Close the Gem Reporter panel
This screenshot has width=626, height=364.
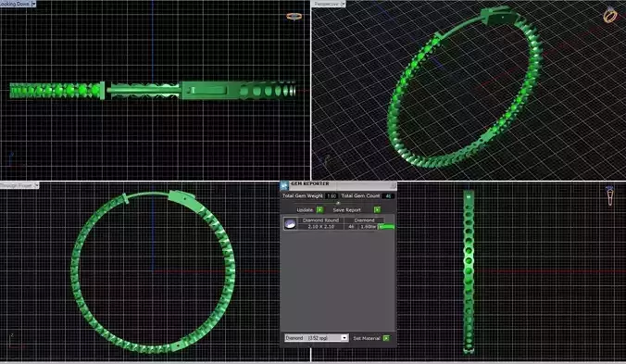point(394,185)
